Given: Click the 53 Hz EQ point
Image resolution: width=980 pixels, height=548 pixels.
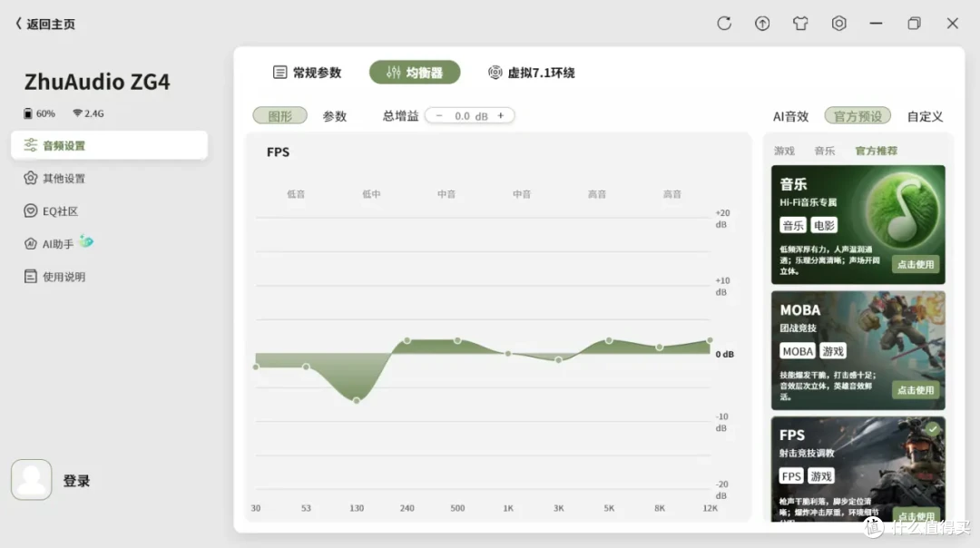Looking at the screenshot, I should (306, 367).
